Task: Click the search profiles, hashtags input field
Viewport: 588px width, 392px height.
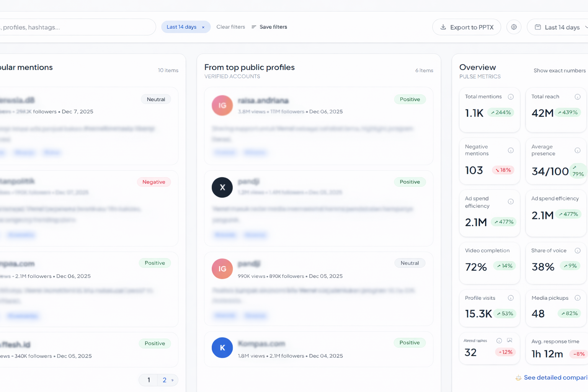Action: (x=77, y=27)
